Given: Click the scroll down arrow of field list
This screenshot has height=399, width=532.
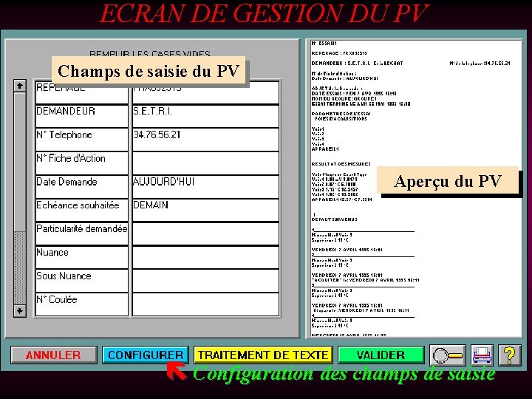Looking at the screenshot, I should 20,311.
